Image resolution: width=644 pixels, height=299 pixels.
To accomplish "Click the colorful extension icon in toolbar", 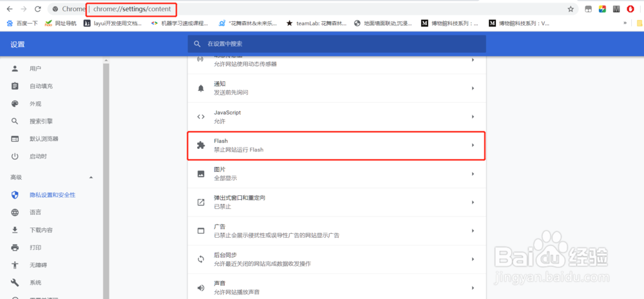I will tap(601, 9).
